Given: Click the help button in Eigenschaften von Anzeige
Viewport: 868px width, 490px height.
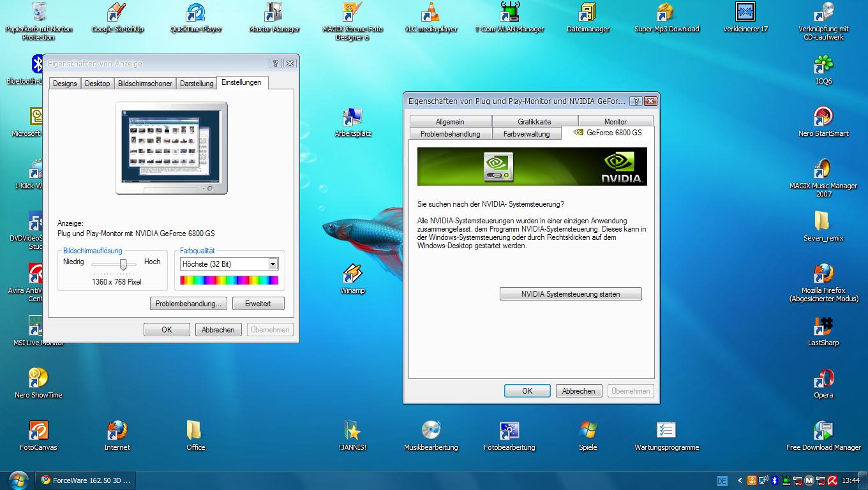Looking at the screenshot, I should click(275, 63).
